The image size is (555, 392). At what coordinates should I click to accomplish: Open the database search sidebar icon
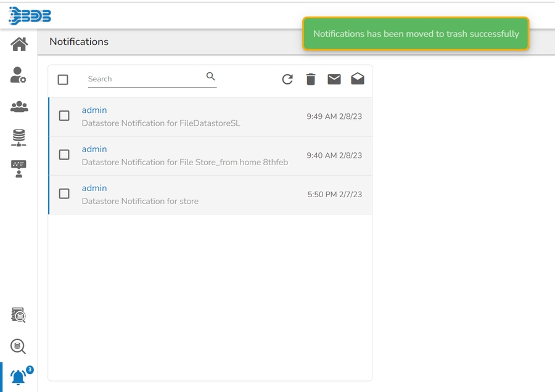18,346
